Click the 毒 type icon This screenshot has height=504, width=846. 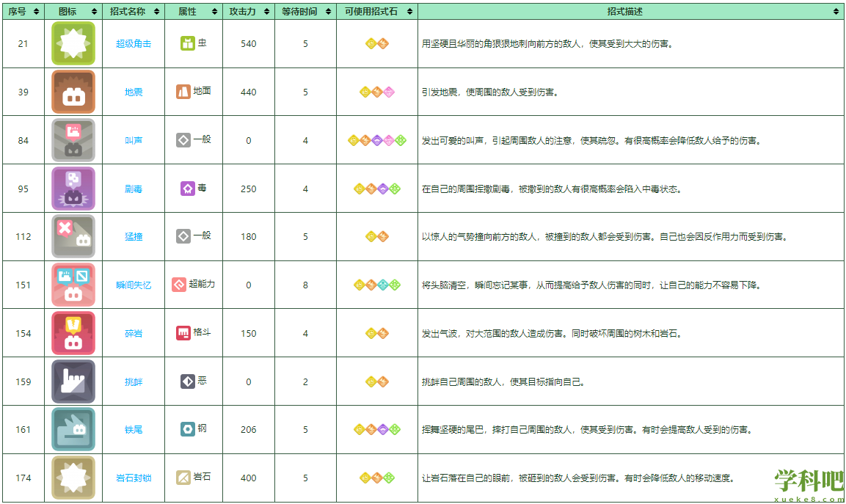coord(187,189)
